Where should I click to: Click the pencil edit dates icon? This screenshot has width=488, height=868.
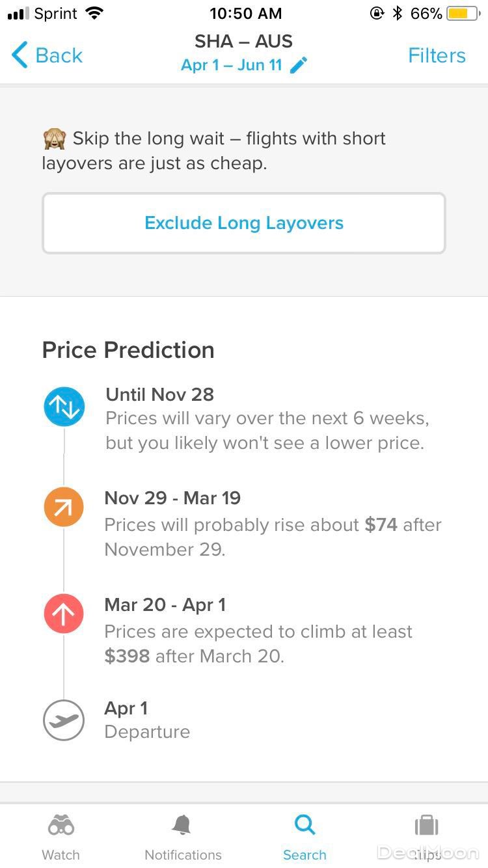click(299, 65)
